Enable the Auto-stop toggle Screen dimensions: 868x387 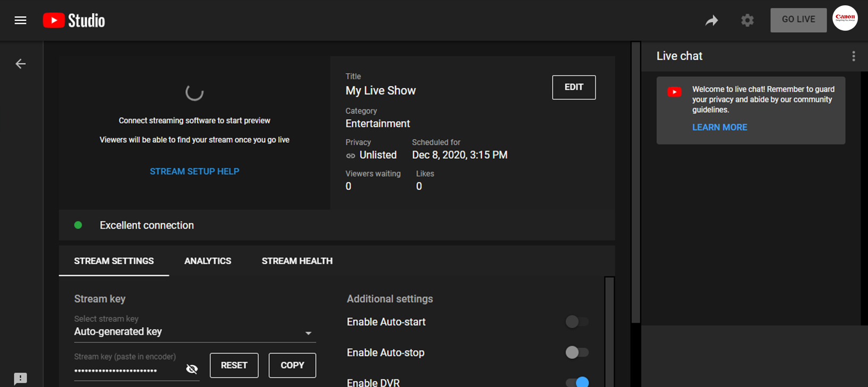click(577, 352)
